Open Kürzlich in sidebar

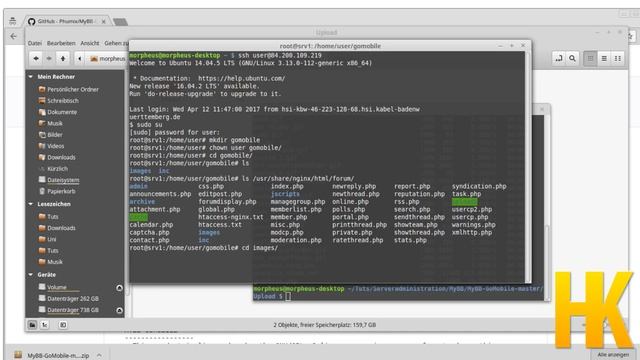click(53, 169)
